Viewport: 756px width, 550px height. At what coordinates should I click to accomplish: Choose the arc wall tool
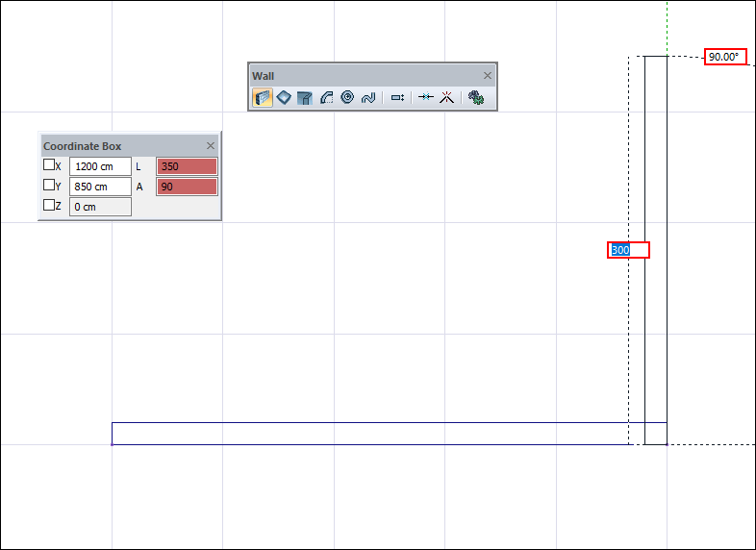click(x=326, y=97)
